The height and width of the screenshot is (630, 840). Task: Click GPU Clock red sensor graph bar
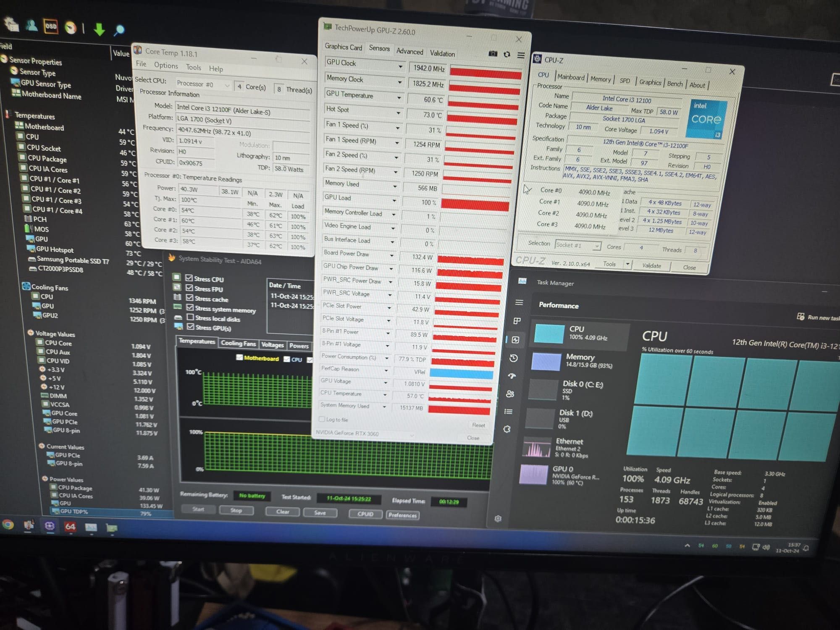coord(486,73)
